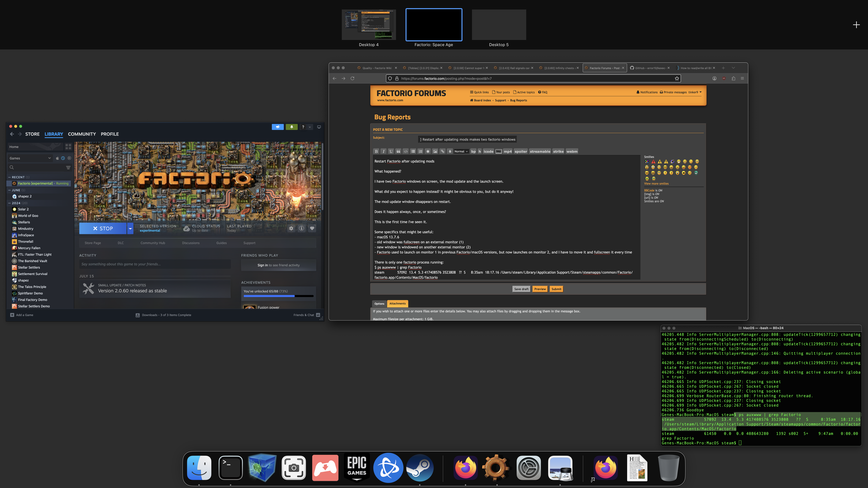Insert a code block via the </> icon
This screenshot has width=868, height=488.
point(406,151)
